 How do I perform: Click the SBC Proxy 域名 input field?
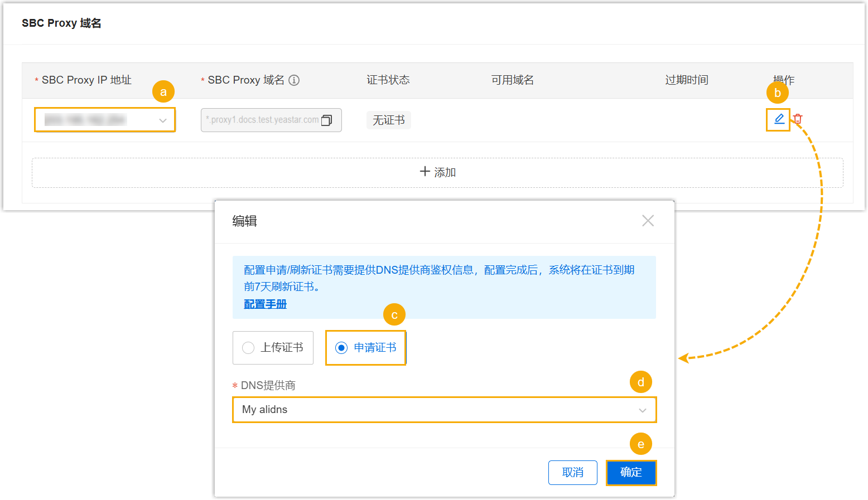262,120
